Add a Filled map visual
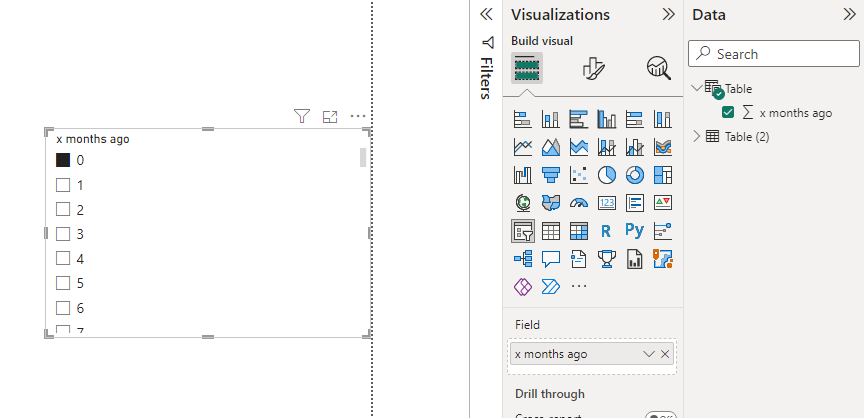 coord(550,203)
